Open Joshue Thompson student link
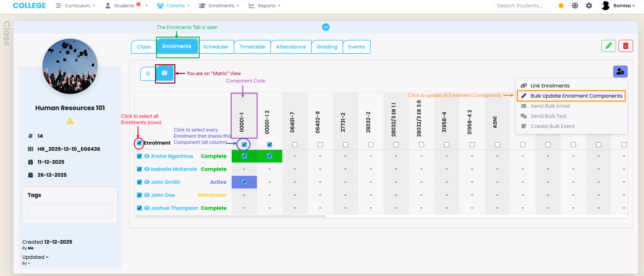 pyautogui.click(x=174, y=208)
